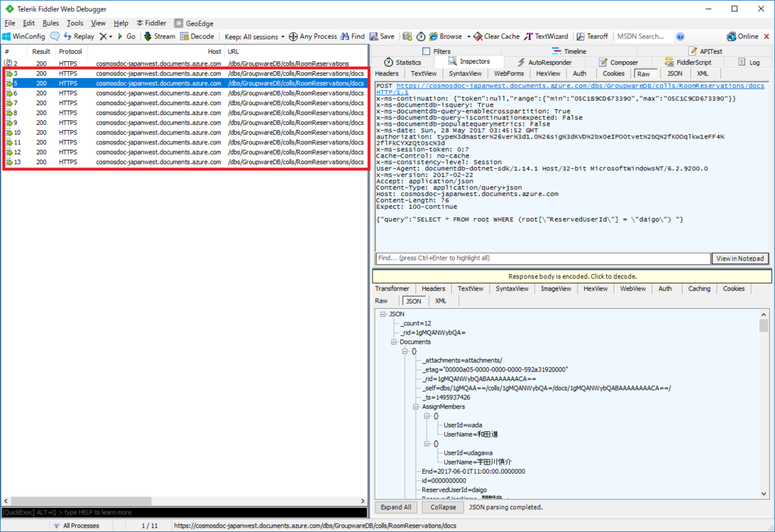The image size is (775, 532).
Task: Open WinConfig from the toolbar
Action: tap(23, 36)
